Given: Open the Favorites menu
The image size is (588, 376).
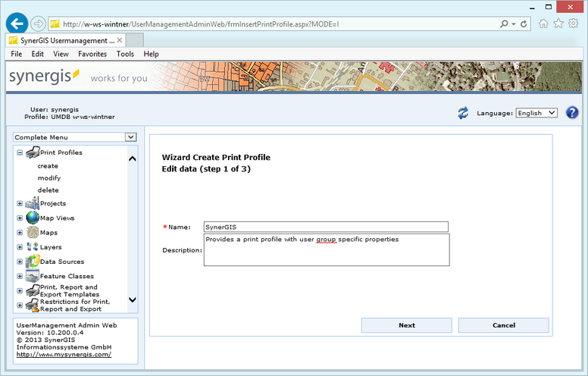Looking at the screenshot, I should pos(92,54).
